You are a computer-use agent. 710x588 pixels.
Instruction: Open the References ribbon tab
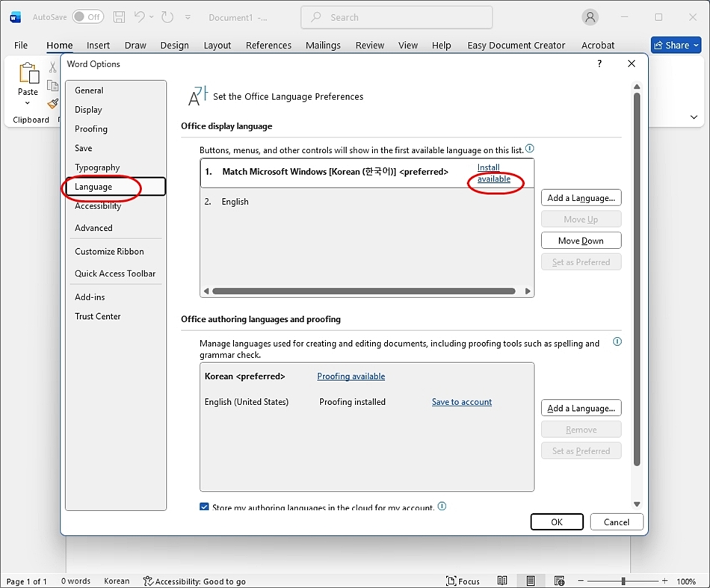point(268,46)
